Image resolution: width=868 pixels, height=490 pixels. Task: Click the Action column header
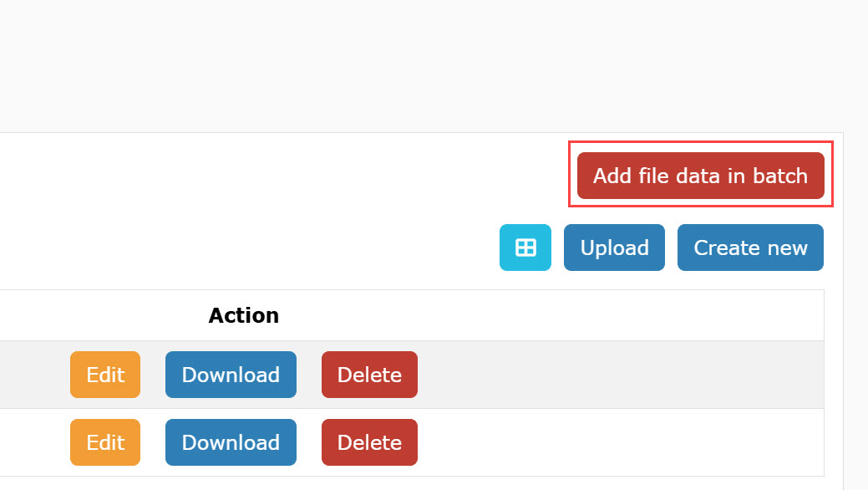click(x=244, y=315)
